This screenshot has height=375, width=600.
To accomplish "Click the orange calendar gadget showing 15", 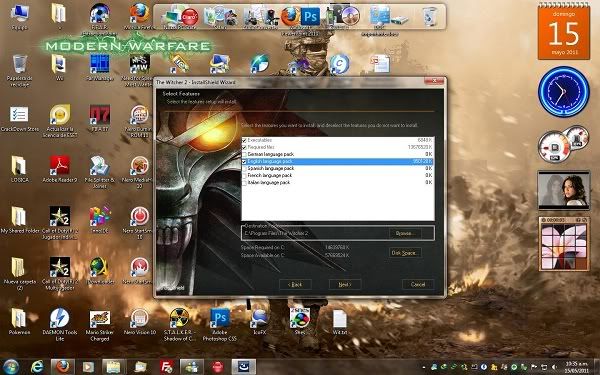I will point(564,33).
